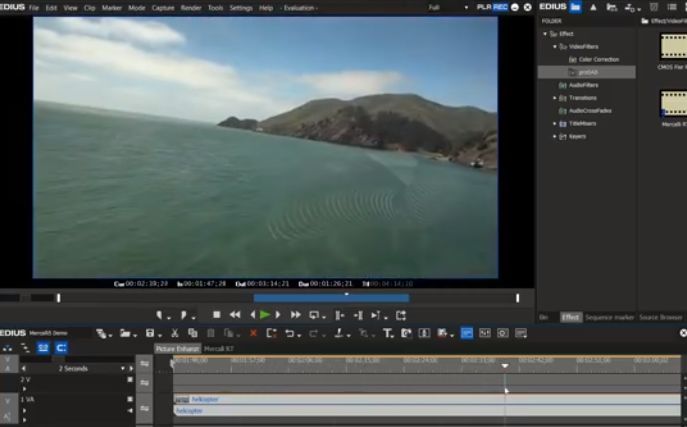Select the helicopter video clip on 1 VA
The height and width of the screenshot is (427, 687).
click(427, 399)
